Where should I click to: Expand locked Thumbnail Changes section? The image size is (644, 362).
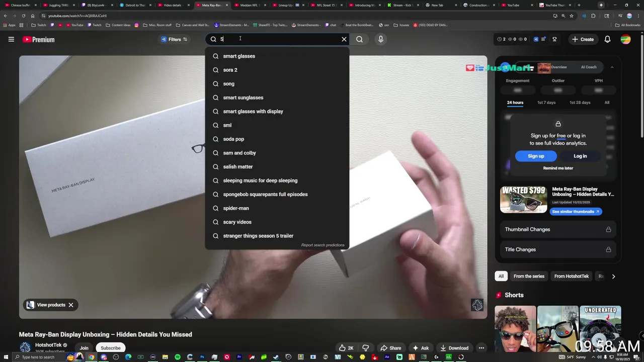[558, 229]
